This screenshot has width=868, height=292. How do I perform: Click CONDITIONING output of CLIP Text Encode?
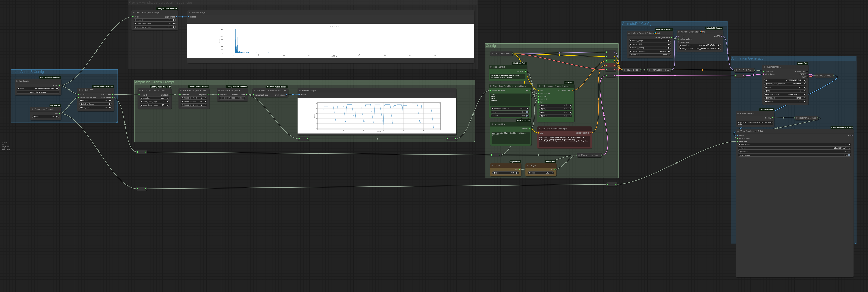click(590, 133)
